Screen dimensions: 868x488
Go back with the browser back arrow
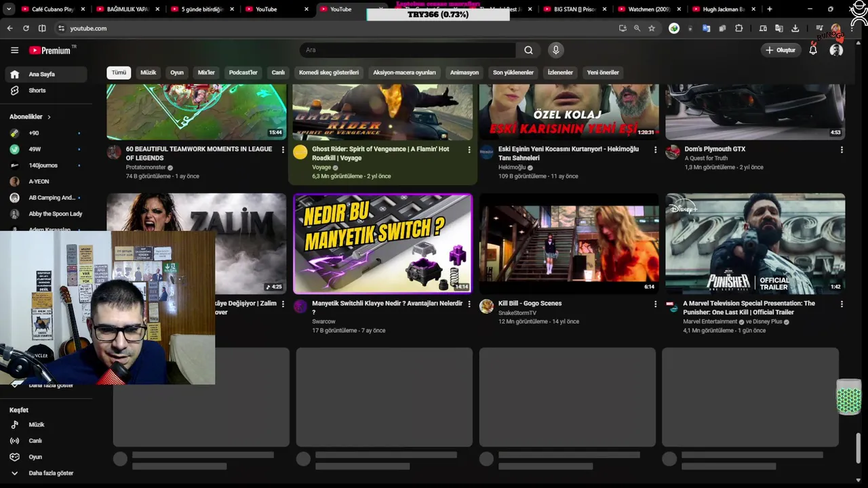click(x=9, y=28)
